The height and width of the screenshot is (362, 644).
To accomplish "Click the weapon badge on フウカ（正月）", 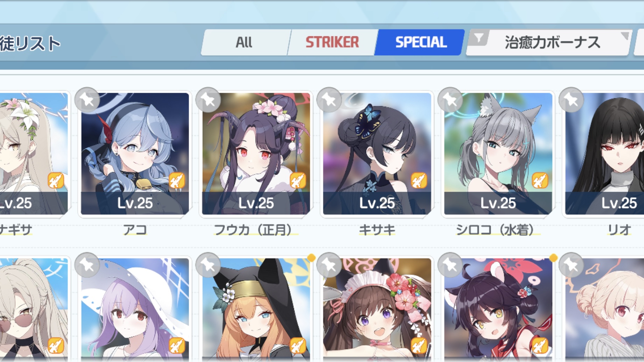I will [x=297, y=181].
